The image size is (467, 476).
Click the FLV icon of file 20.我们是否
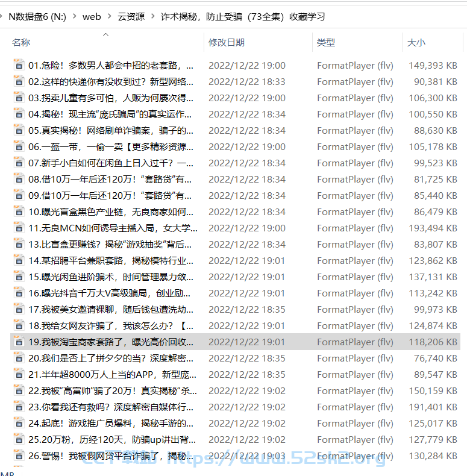pyautogui.click(x=19, y=358)
